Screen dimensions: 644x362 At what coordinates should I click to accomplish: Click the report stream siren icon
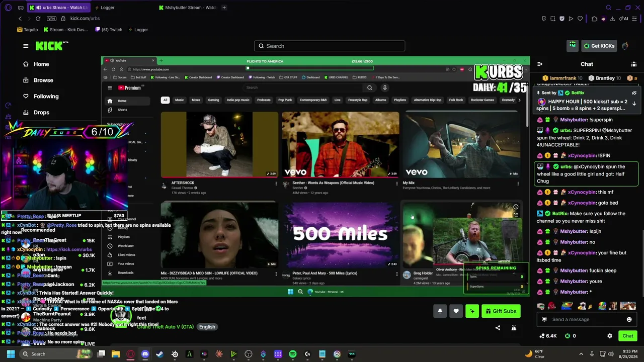pyautogui.click(x=514, y=328)
